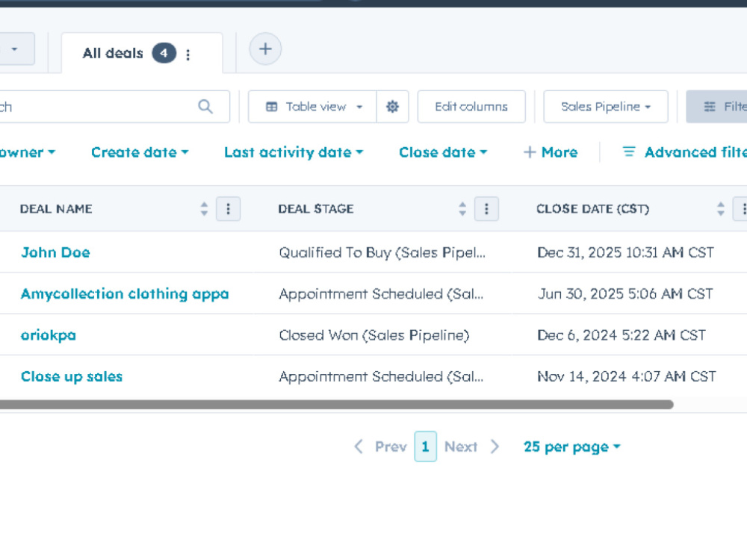Click the CLOSE DATE (CST) column header
The height and width of the screenshot is (560, 747).
coord(592,209)
